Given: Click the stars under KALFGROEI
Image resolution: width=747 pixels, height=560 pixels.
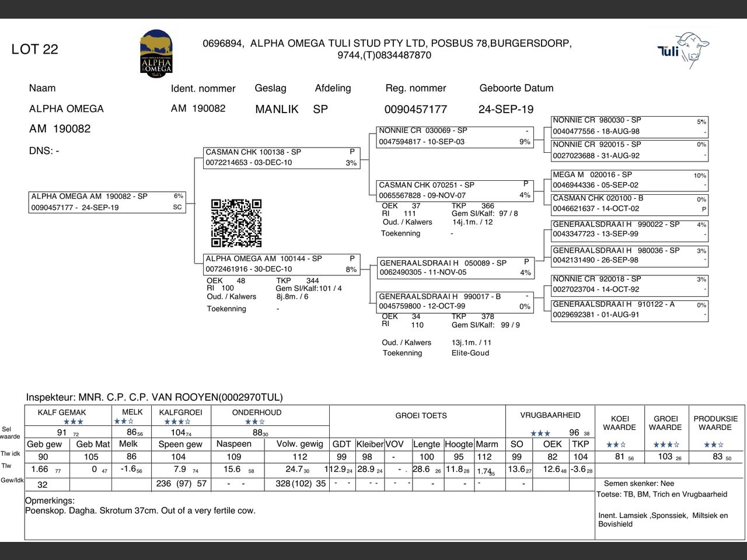Looking at the screenshot, I should click(177, 422).
